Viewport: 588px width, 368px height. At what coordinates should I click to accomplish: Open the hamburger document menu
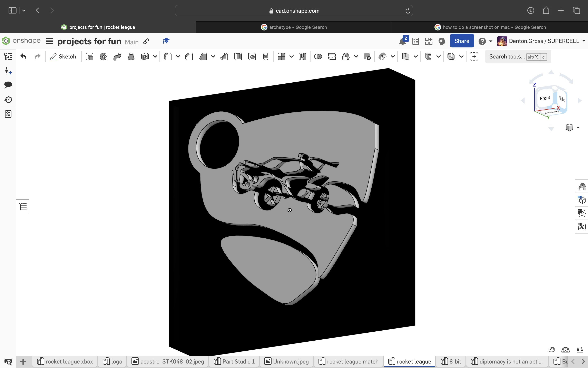coord(49,41)
